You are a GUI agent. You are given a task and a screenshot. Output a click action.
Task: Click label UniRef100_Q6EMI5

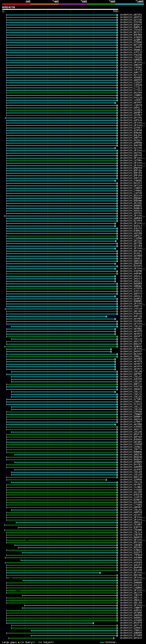tap(131, 80)
